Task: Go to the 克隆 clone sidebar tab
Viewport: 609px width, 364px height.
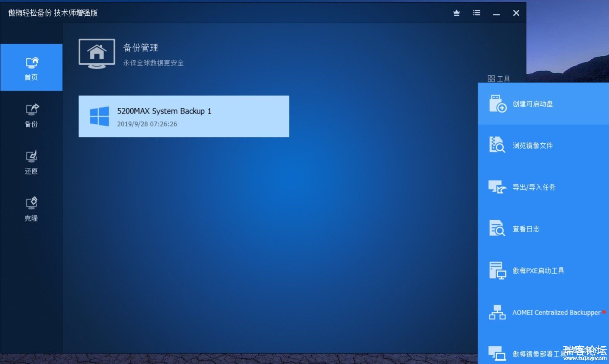Action: click(x=31, y=210)
